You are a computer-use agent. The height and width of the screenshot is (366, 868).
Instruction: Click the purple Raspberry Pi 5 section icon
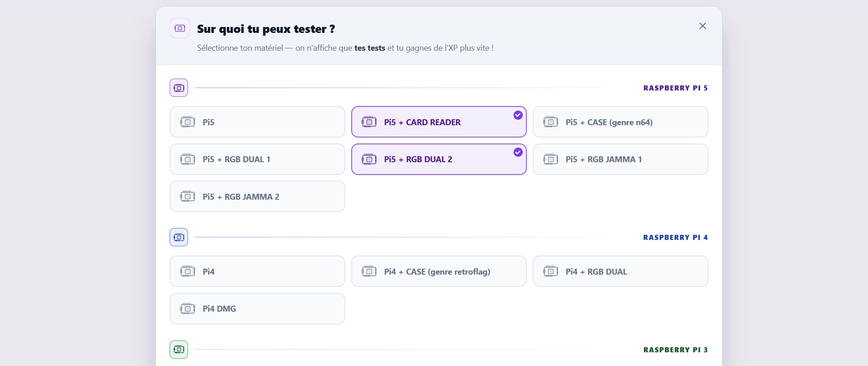pyautogui.click(x=179, y=88)
